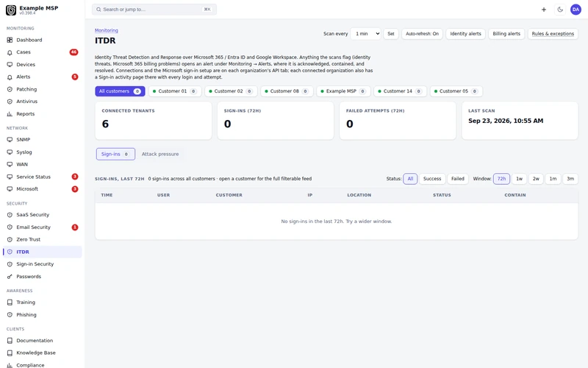This screenshot has height=368, width=588.
Task: Click the Service Status monitor icon
Action: tap(10, 177)
